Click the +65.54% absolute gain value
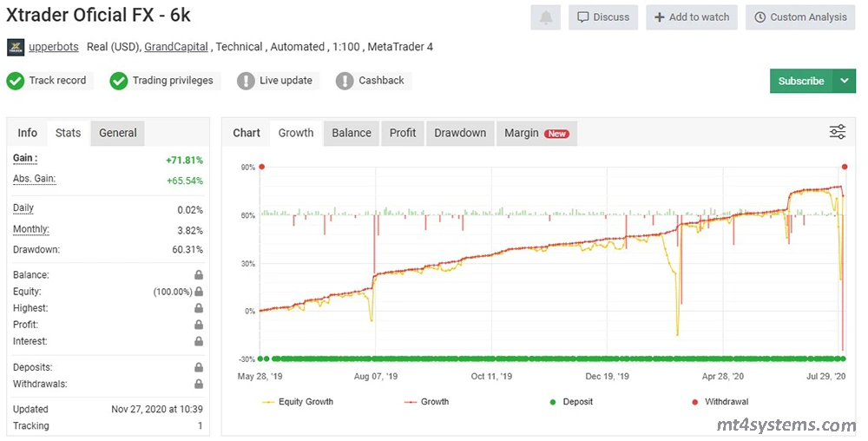Screen dimensions: 868x441 185,181
